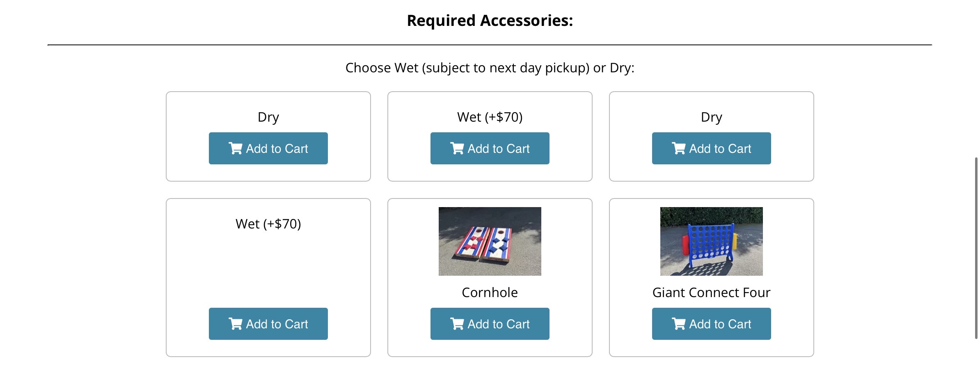Add the Wet option between Dry cards to cart
980x392 pixels.
click(x=490, y=148)
